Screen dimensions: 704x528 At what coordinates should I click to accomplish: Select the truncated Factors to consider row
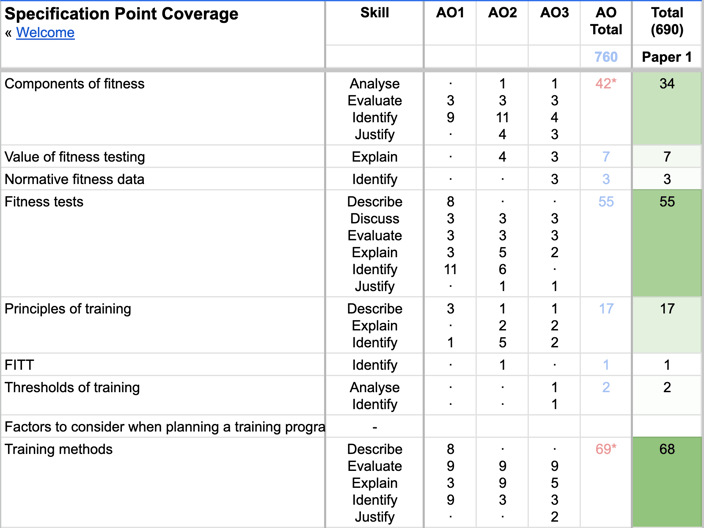pyautogui.click(x=164, y=428)
